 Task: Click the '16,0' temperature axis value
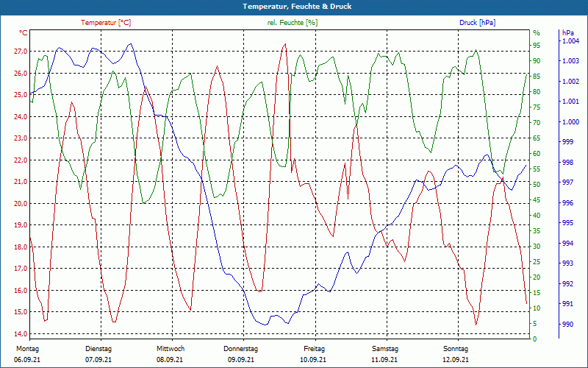pyautogui.click(x=21, y=291)
